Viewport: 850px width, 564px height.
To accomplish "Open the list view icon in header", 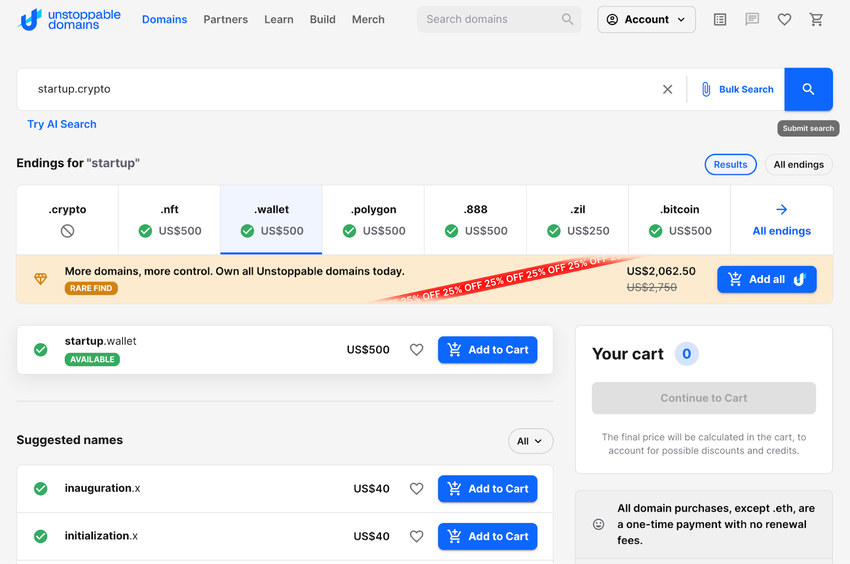I will pyautogui.click(x=720, y=19).
